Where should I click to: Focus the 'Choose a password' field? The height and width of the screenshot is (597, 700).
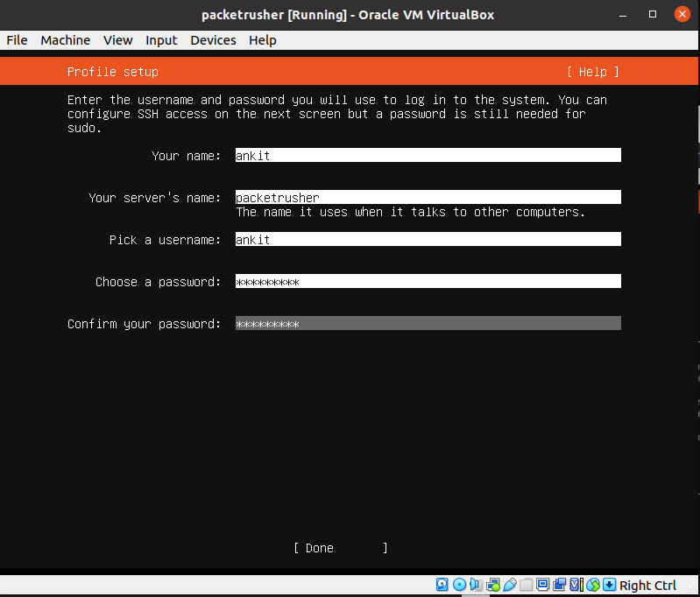pos(428,281)
